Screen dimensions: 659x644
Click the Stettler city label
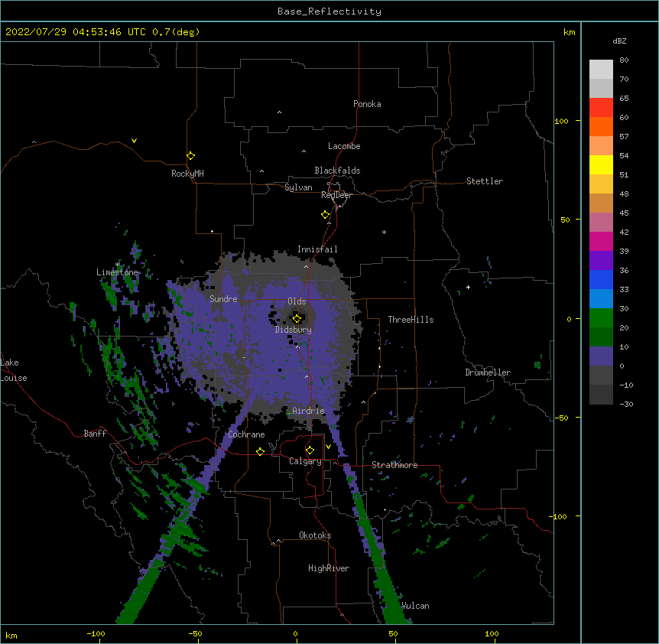point(485,181)
